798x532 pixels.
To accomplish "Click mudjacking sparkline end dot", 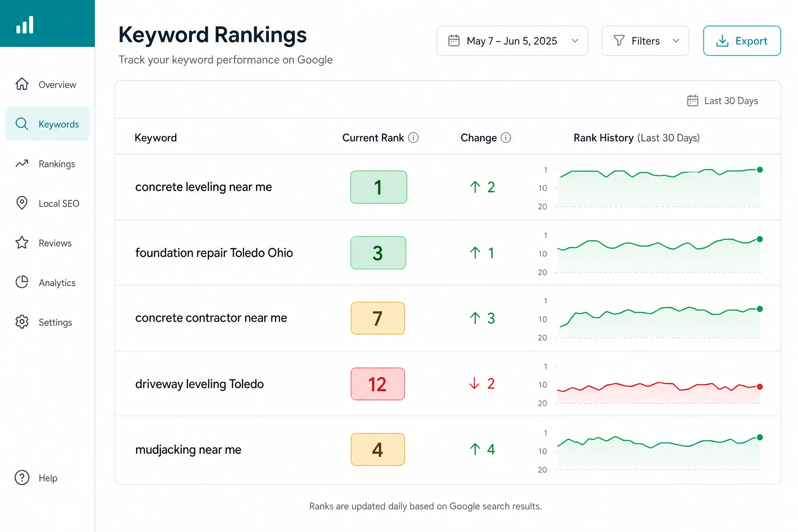I will 760,437.
